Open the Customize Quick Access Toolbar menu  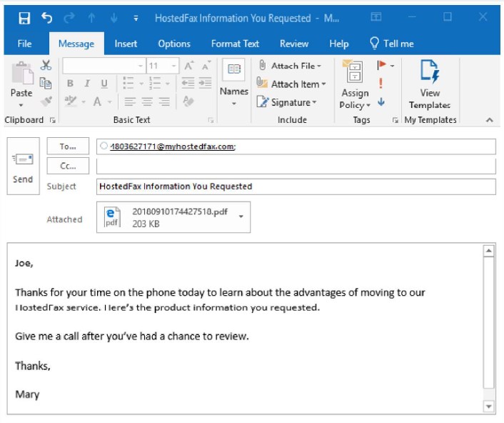click(136, 19)
